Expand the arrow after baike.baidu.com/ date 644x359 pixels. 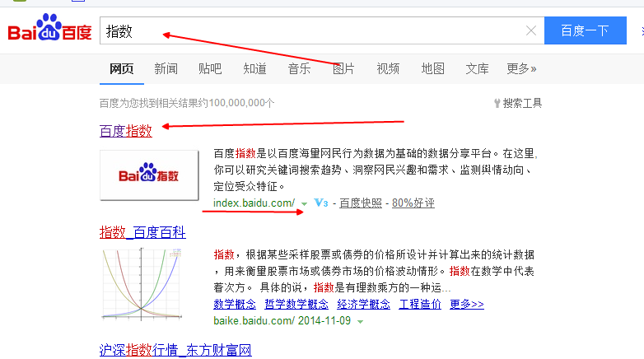pos(360,322)
